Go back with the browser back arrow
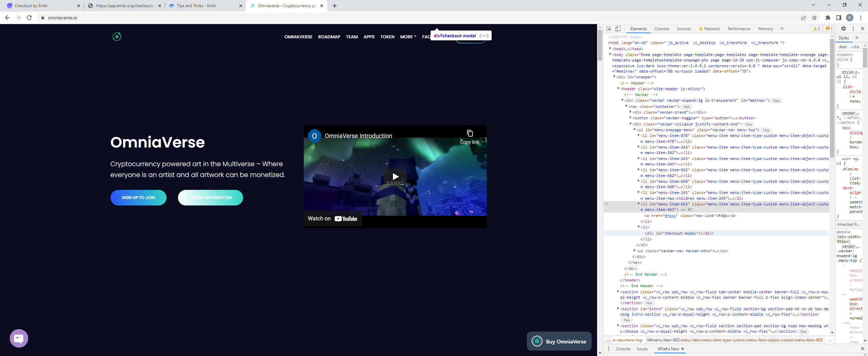 point(7,18)
